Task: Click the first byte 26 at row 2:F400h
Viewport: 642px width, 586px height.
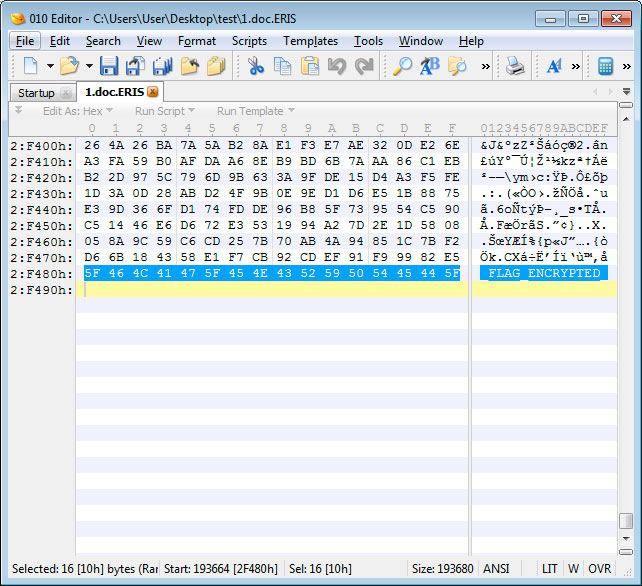Action: pos(92,145)
